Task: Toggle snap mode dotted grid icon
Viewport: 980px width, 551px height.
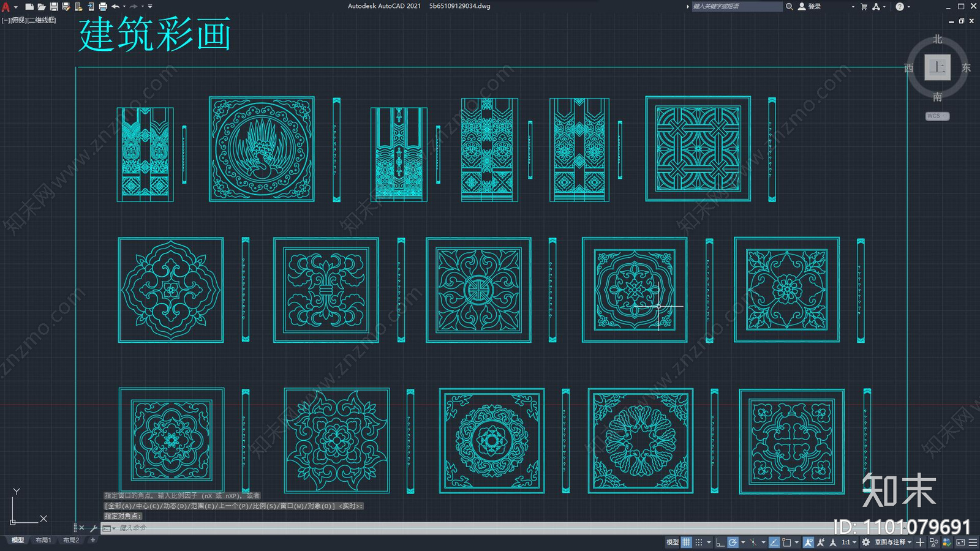Action: click(x=699, y=542)
